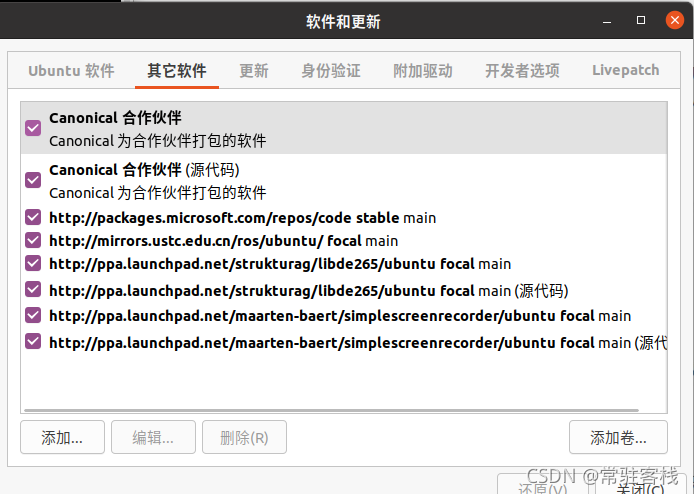Select strukturag/libde265 focal main row without 源代码
Viewport: 694px width, 494px height.
click(343, 263)
